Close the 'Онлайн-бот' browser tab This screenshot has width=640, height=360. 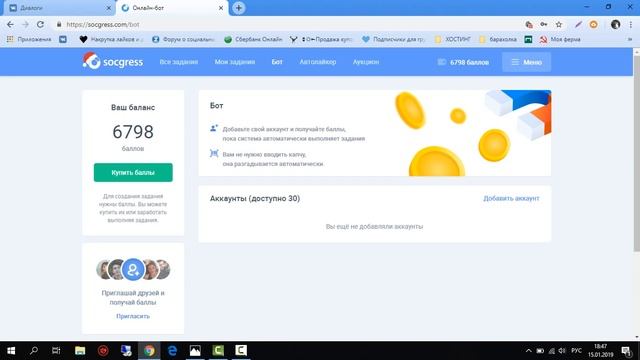(x=221, y=8)
